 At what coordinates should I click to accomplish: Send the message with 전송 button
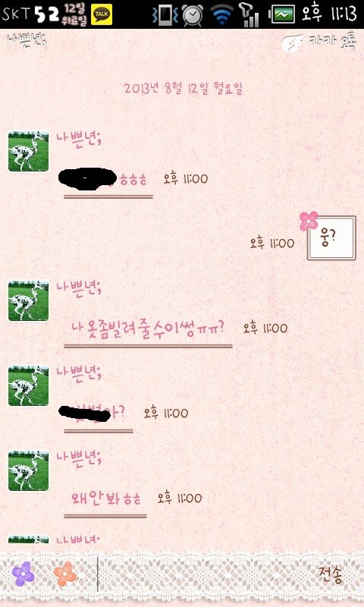coord(331,575)
